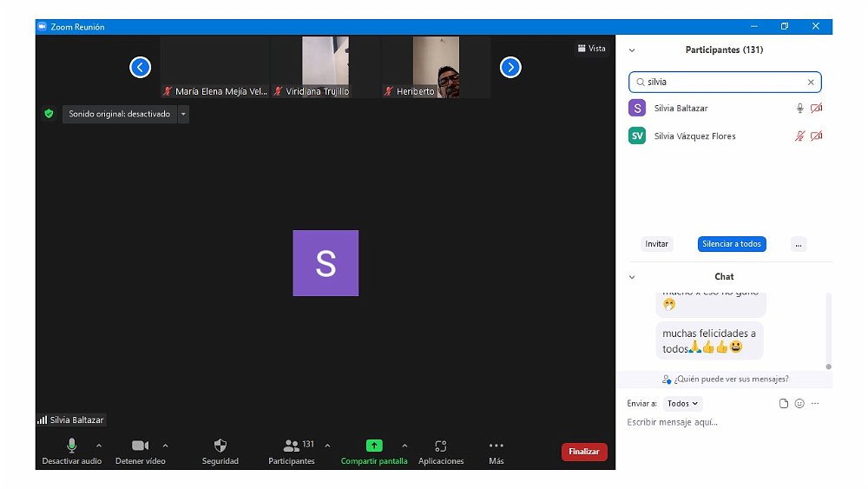Screen dimensions: 868x489
Task: Click the green encryption shield icon
Action: 49,114
